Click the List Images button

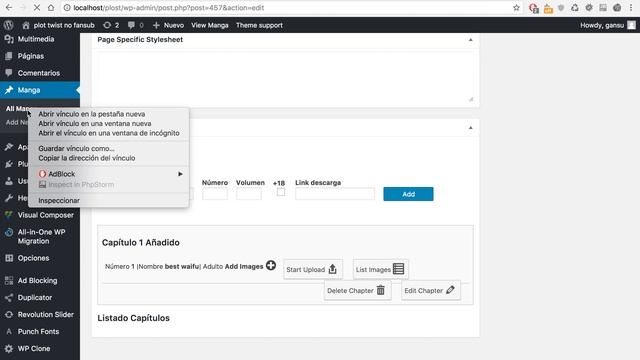pos(380,269)
